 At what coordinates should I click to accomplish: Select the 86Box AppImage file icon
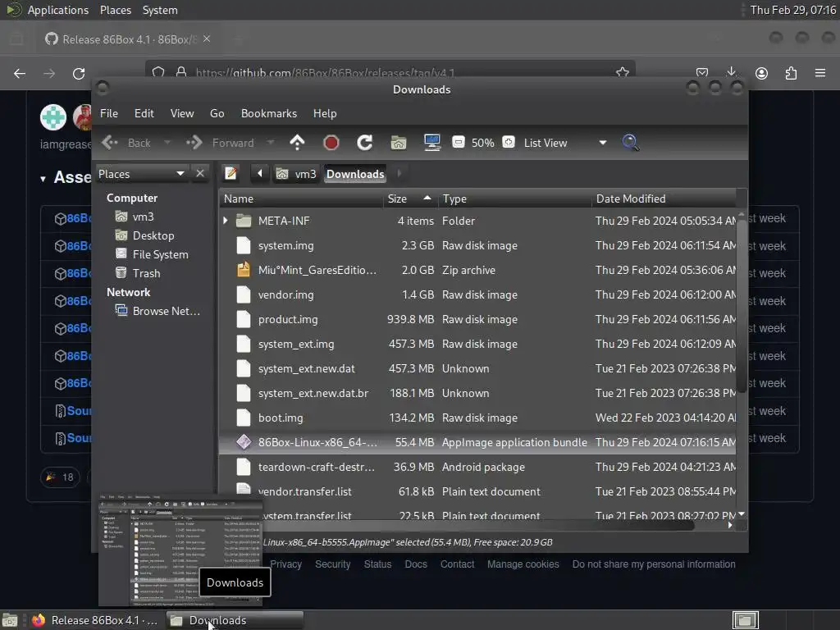point(244,442)
